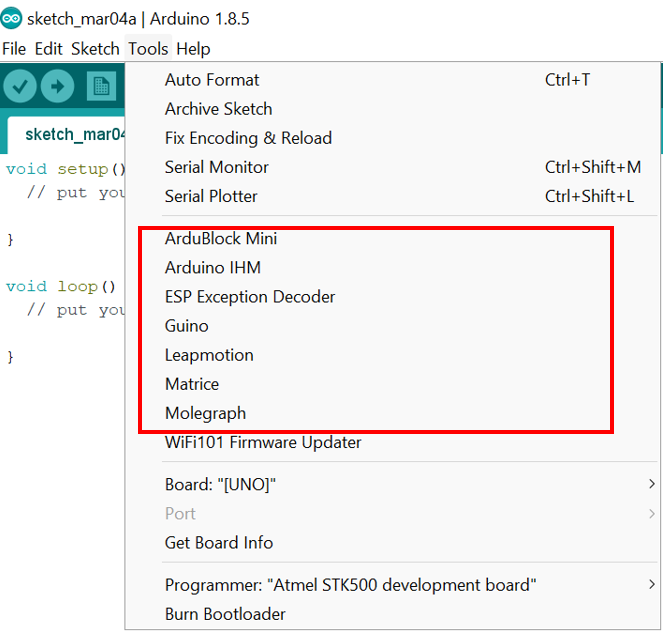
Task: Click the New sketch file icon
Action: click(101, 87)
